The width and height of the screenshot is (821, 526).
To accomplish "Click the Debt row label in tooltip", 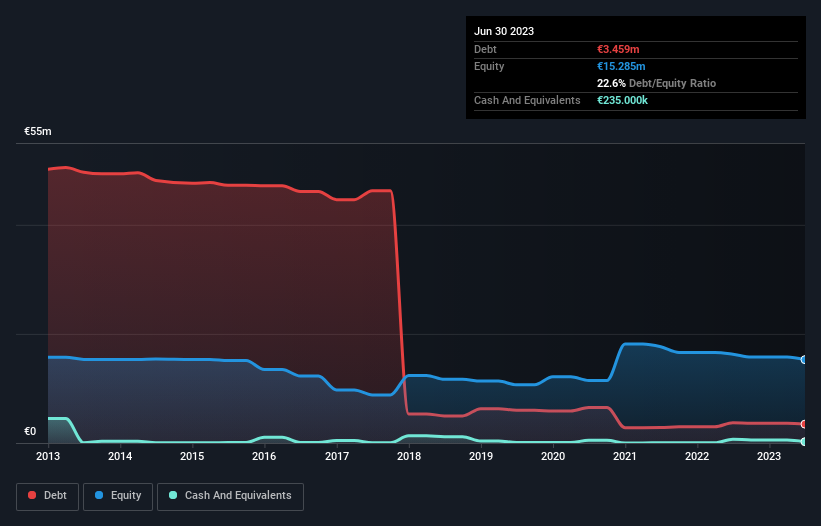I will tap(485, 49).
